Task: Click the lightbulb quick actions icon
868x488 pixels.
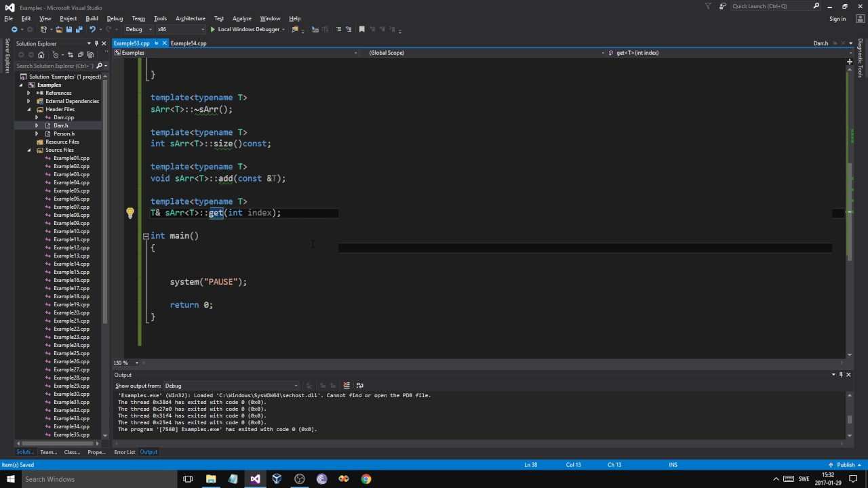Action: [130, 213]
